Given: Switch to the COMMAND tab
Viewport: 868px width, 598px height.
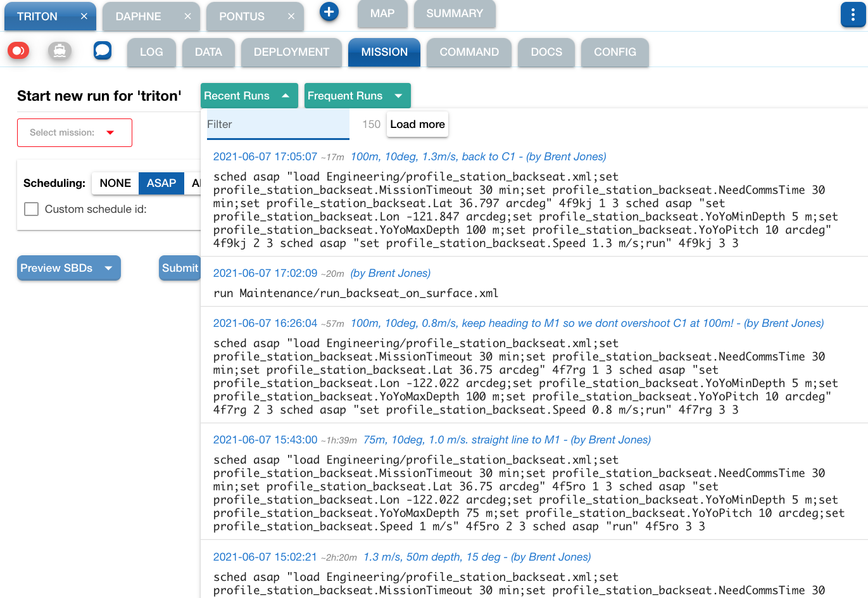Looking at the screenshot, I should click(469, 52).
